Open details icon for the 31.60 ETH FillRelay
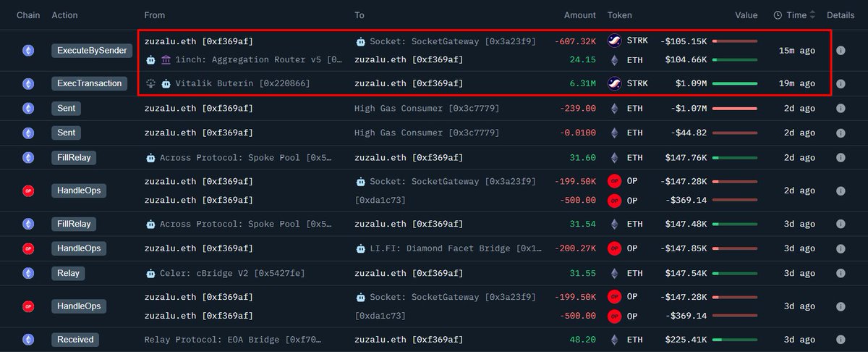This screenshot has height=352, width=868. pos(841,158)
